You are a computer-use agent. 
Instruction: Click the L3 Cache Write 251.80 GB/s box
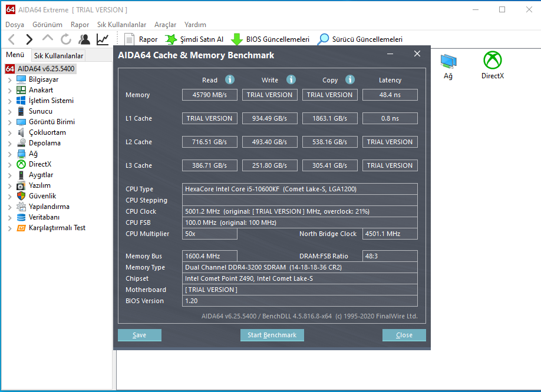[270, 165]
